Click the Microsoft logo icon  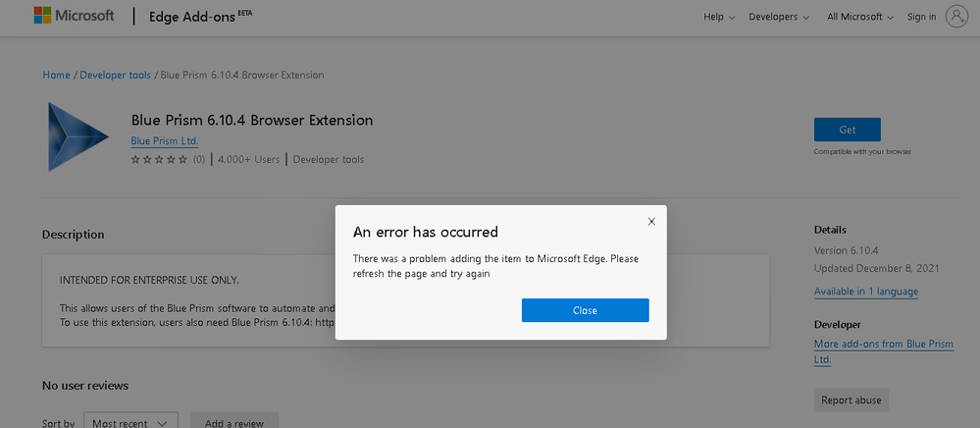43,17
